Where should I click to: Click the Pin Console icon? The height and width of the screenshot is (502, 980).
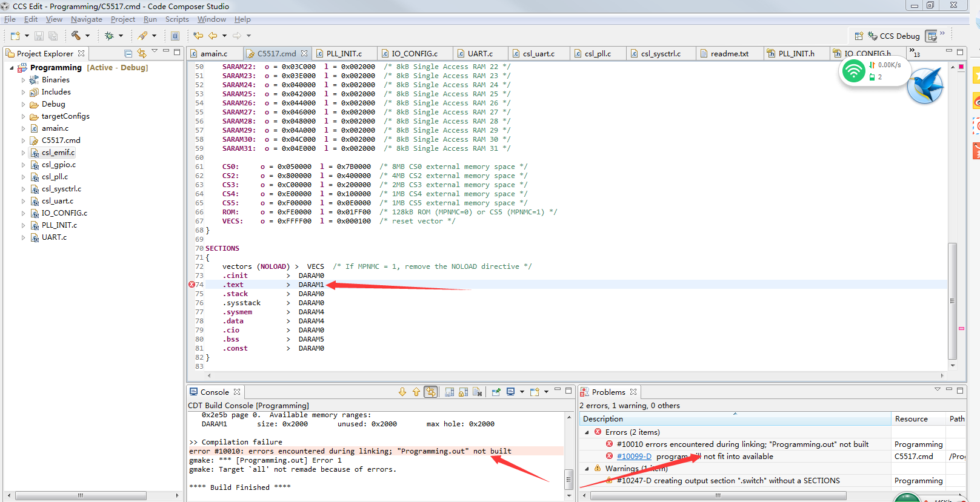[x=496, y=392]
